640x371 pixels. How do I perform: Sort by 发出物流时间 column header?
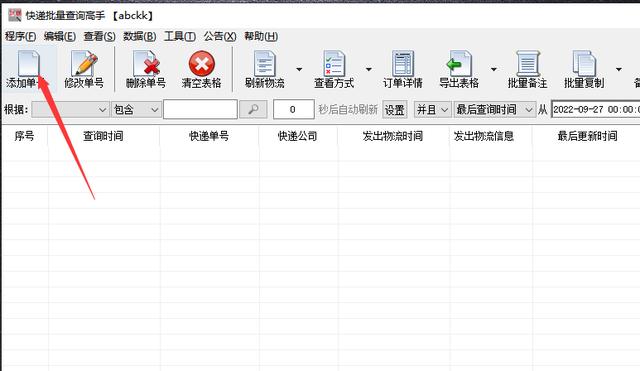point(393,136)
